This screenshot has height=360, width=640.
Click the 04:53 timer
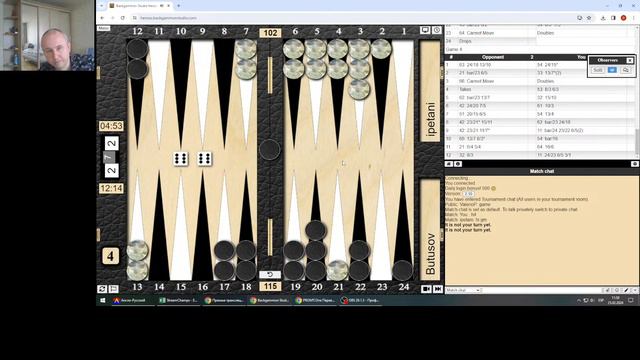pos(111,126)
